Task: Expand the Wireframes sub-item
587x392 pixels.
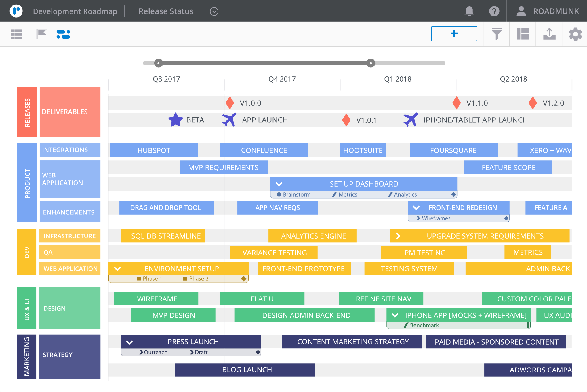Action: 418,218
